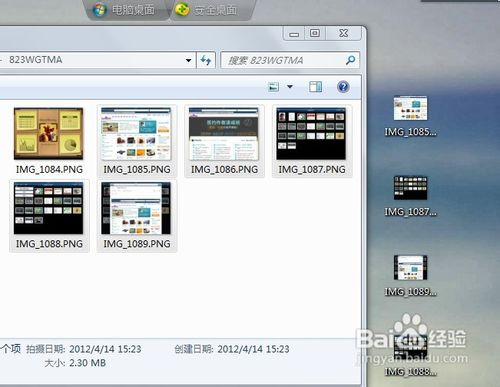Click the IMG_1086.PNG file name label
This screenshot has height=387, width=500.
[224, 169]
